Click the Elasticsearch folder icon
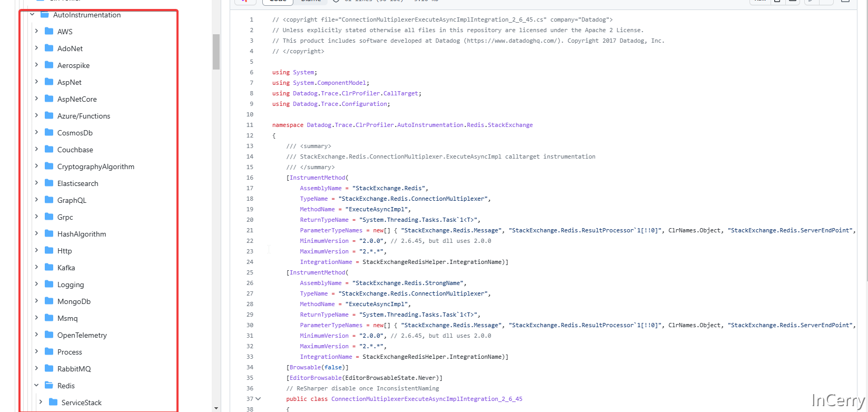This screenshot has height=412, width=868. pos(49,183)
